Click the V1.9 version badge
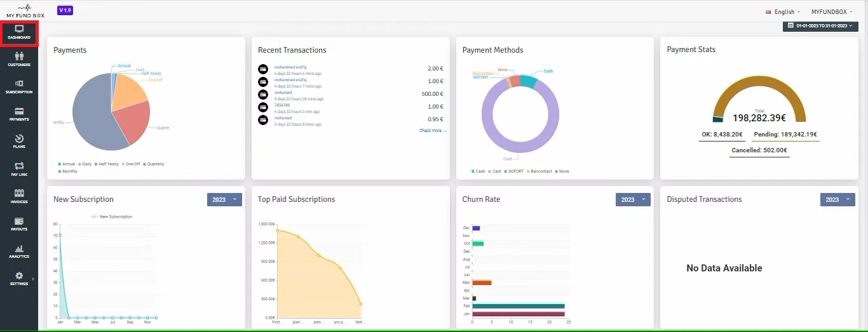 pos(65,10)
